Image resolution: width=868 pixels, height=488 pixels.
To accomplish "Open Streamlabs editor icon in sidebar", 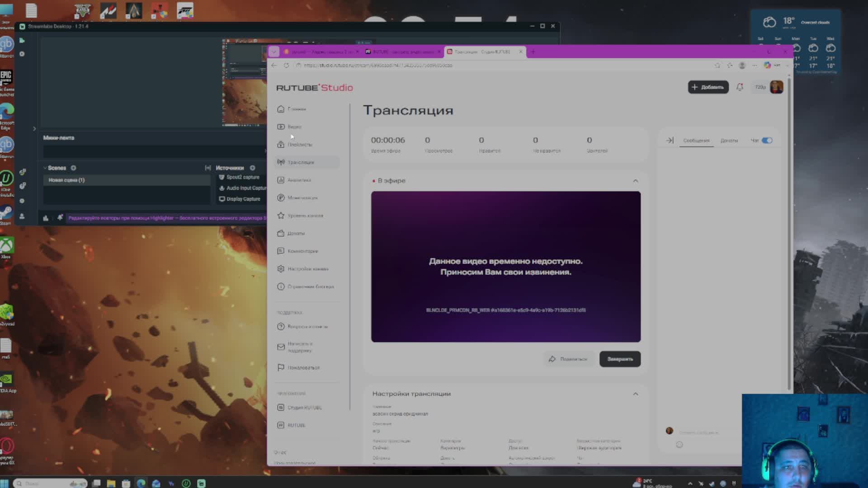I will 22,41.
